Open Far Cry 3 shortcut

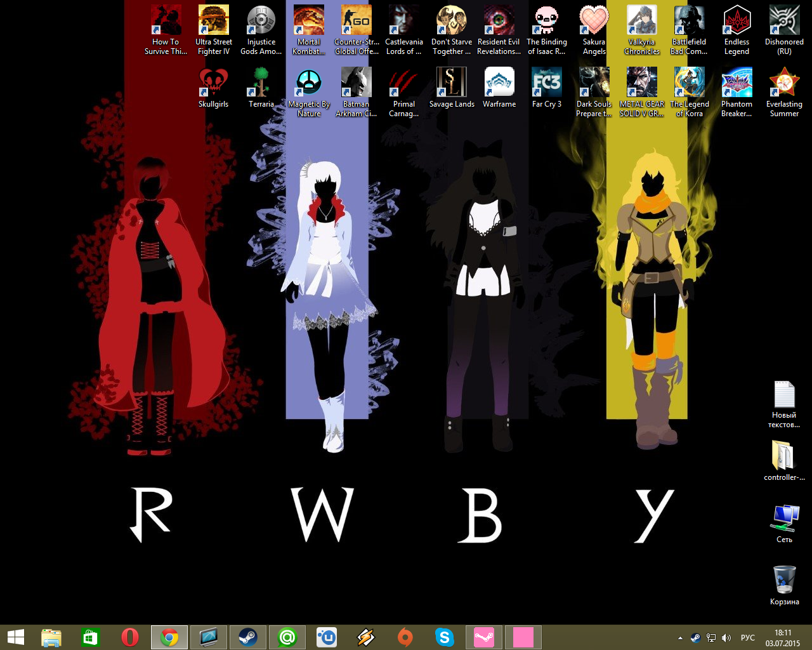(547, 88)
